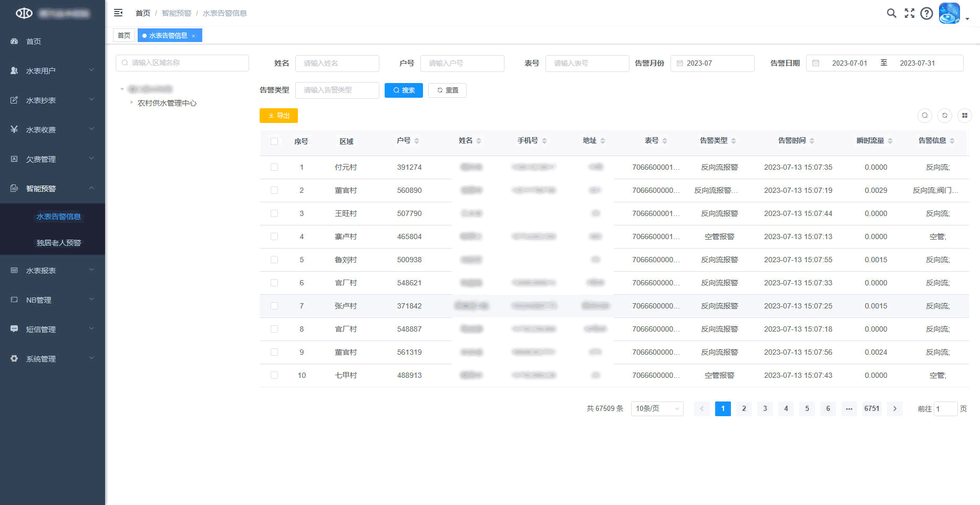Image resolution: width=980 pixels, height=505 pixels.
Task: Open the 10条/页 page size dropdown
Action: [657, 409]
